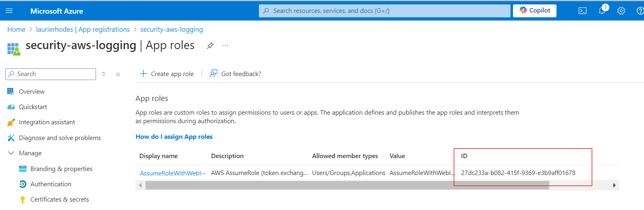Open Got feedback?

click(x=236, y=74)
